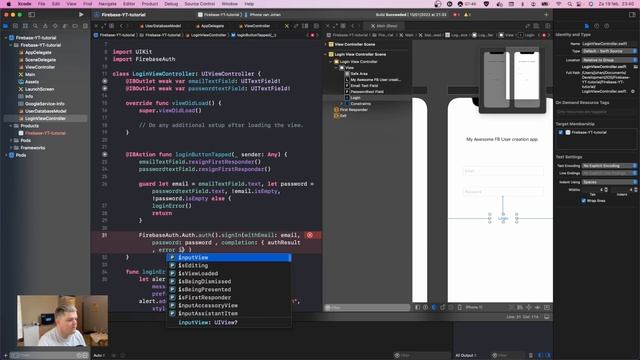The image size is (640, 360).
Task: Click the Tab width stepper
Action: (x=606, y=190)
